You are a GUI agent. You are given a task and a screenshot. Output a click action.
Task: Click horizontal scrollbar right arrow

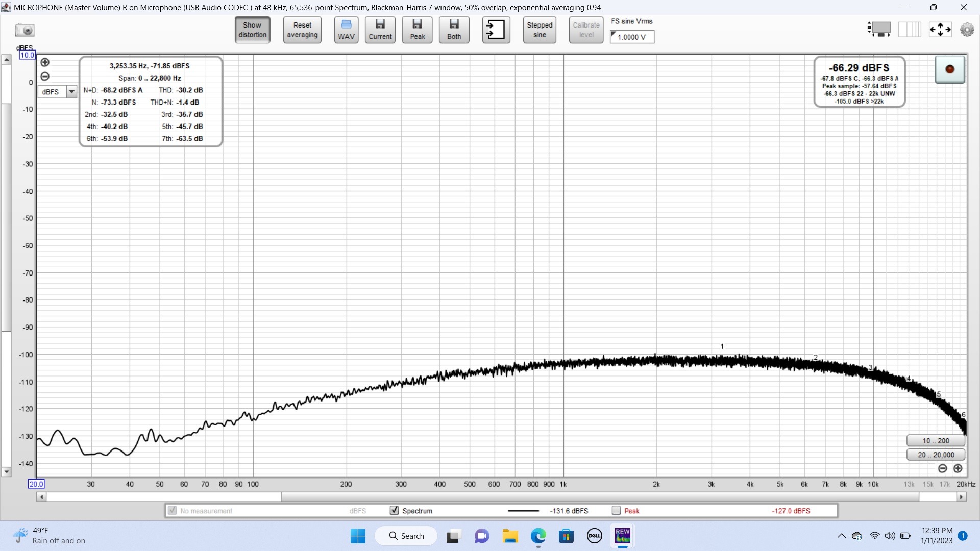tap(962, 497)
